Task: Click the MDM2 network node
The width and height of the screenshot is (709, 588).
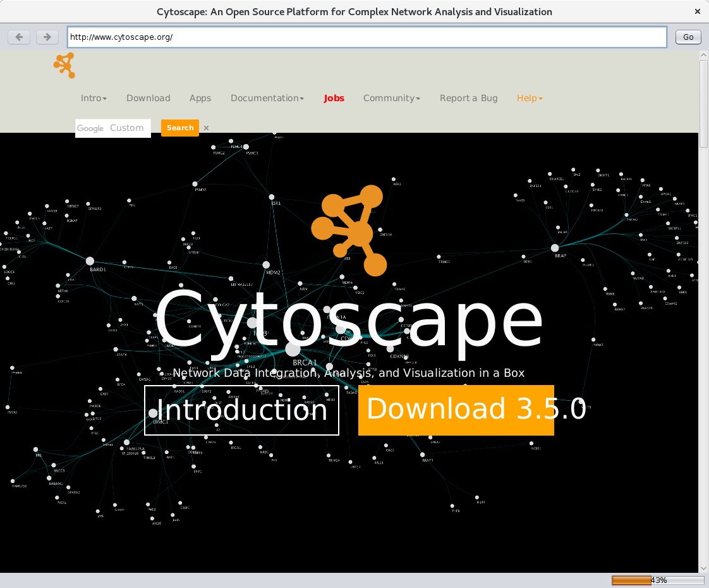Action: pos(266,265)
